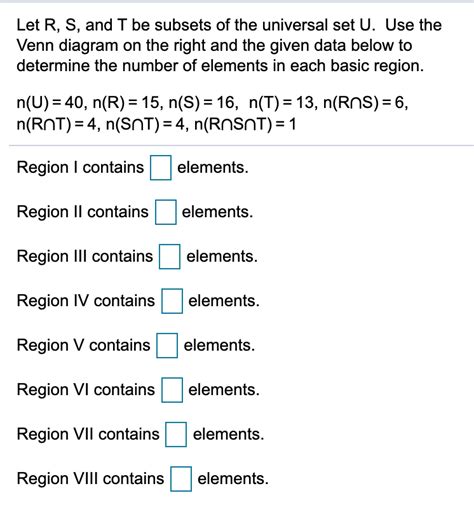Screen dimensions: 474x526
Task: Click the n(S∩T) = 4 given value
Action: tap(146, 124)
